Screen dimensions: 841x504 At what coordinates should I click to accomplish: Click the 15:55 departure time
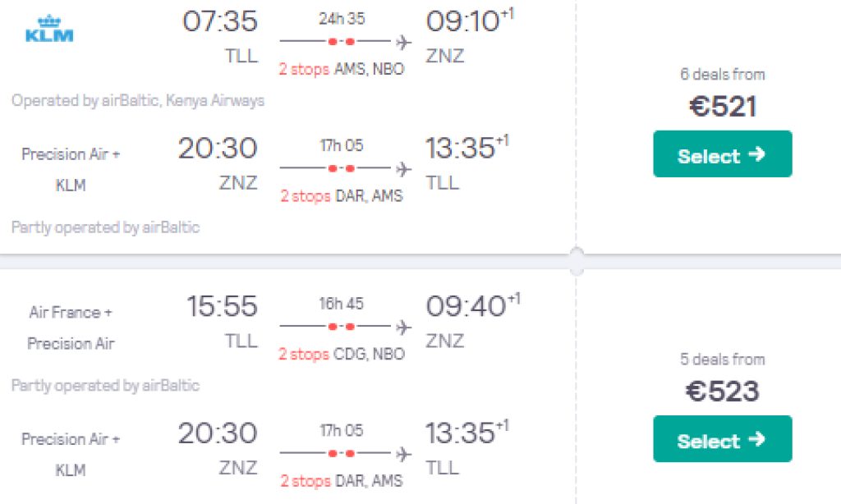point(221,306)
